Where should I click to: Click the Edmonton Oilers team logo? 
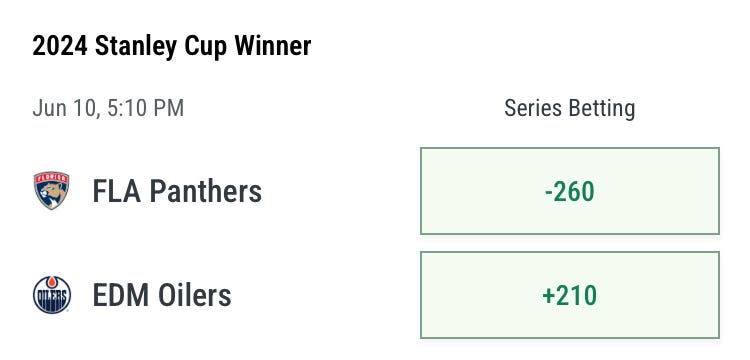[52, 295]
